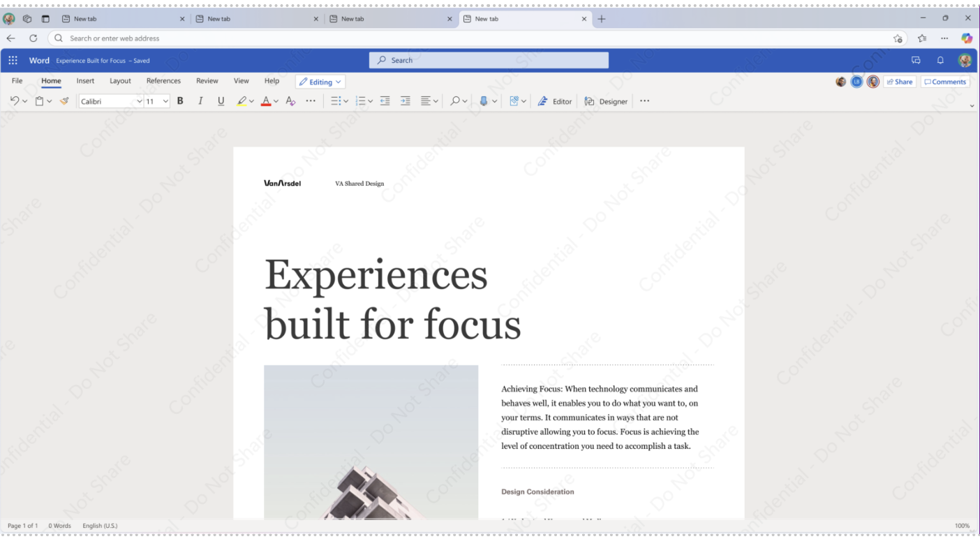This screenshot has width=980, height=539.
Task: Toggle bold formatting
Action: click(180, 101)
